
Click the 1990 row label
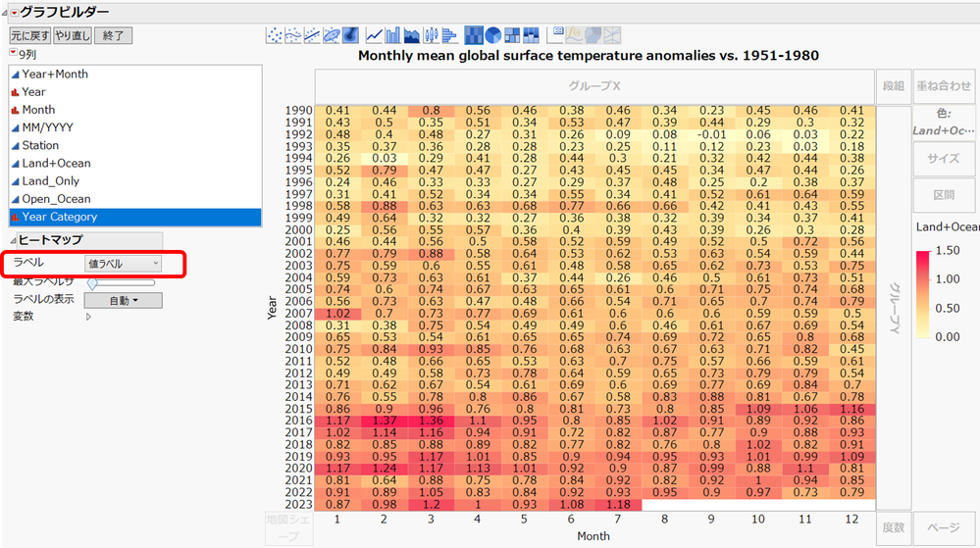(298, 111)
